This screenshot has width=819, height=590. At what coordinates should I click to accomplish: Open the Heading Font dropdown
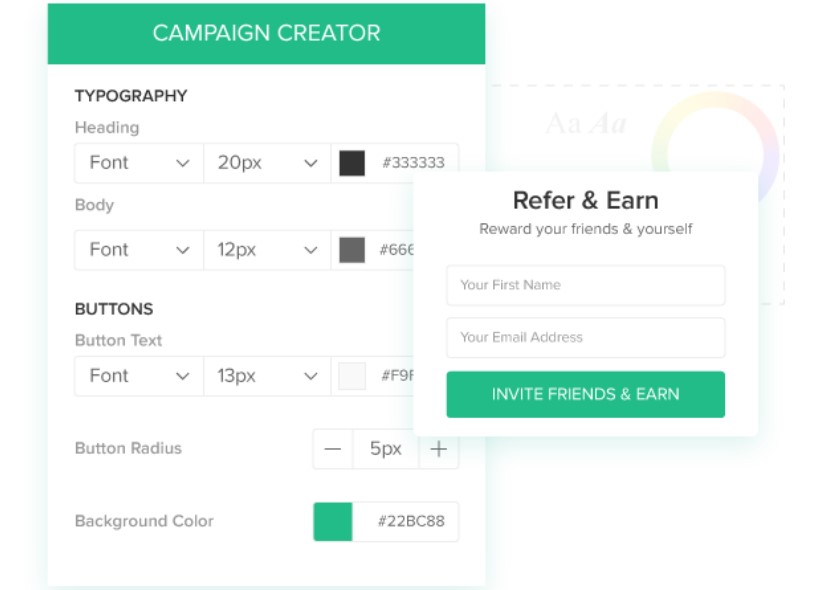tap(139, 163)
